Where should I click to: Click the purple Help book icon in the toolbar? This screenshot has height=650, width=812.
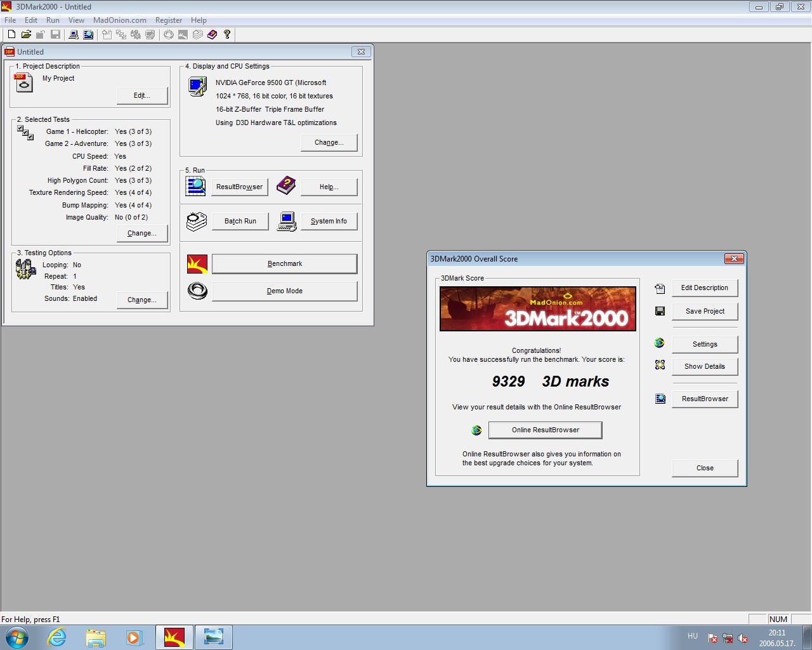pos(213,34)
